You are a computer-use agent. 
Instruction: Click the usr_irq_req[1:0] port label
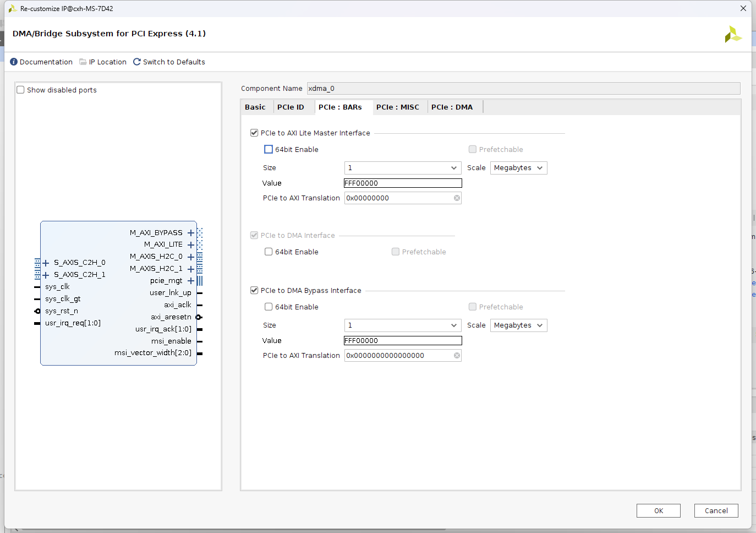[73, 323]
